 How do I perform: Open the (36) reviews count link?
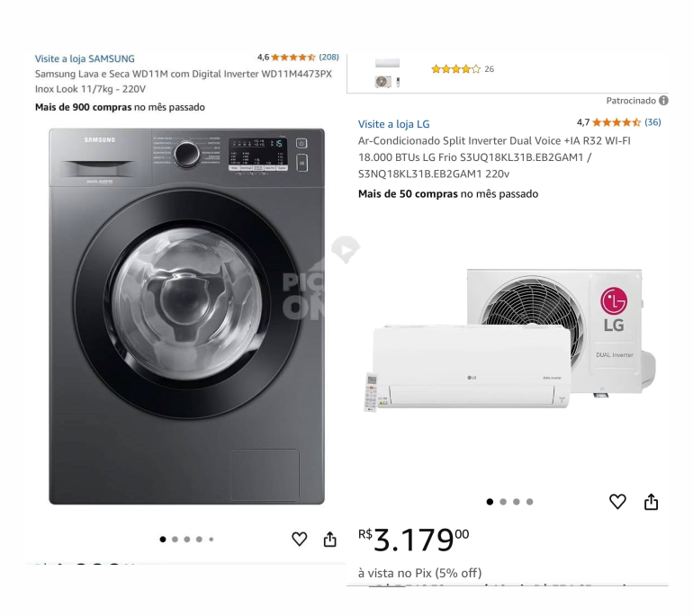pyautogui.click(x=652, y=122)
